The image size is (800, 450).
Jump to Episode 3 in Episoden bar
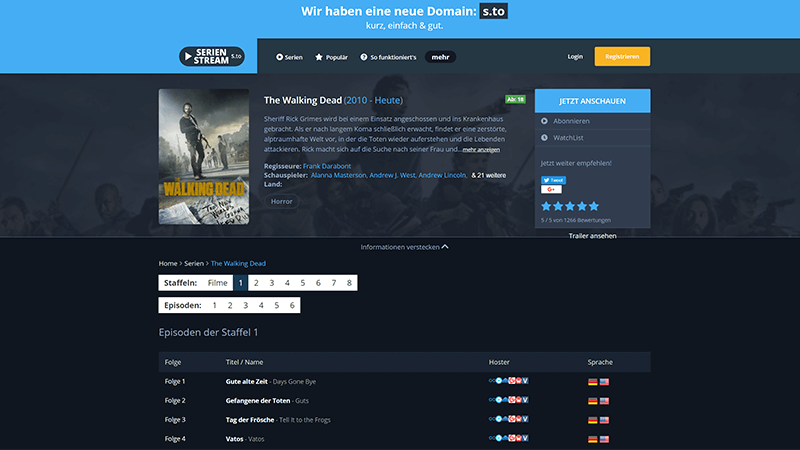point(245,305)
